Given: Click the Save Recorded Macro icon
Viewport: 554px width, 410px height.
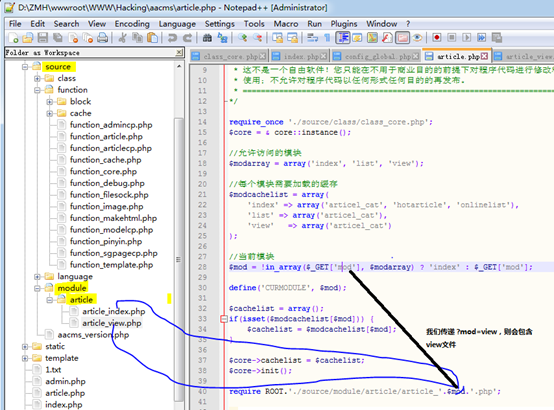Looking at the screenshot, I should (497, 37).
